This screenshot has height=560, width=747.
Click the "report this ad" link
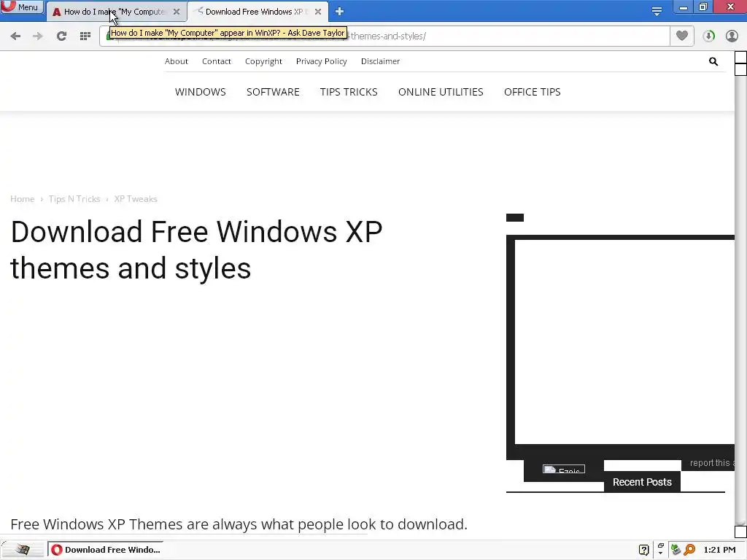[x=712, y=463]
